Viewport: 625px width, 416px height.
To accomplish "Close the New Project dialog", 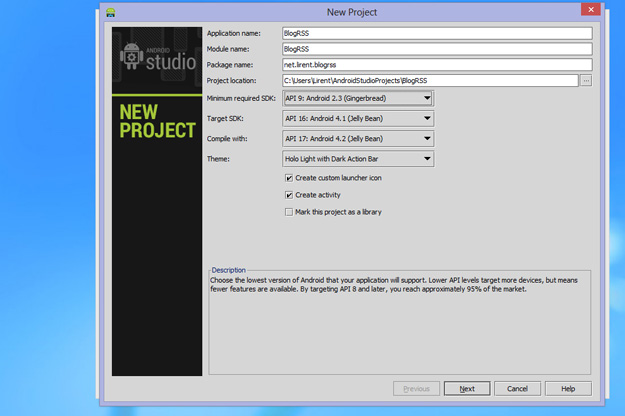I will point(591,9).
